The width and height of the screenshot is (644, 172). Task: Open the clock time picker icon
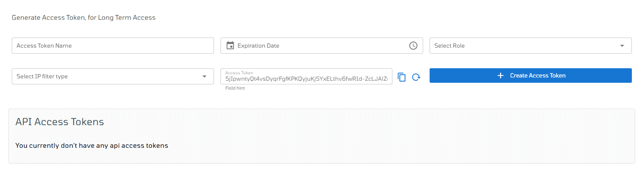[413, 46]
